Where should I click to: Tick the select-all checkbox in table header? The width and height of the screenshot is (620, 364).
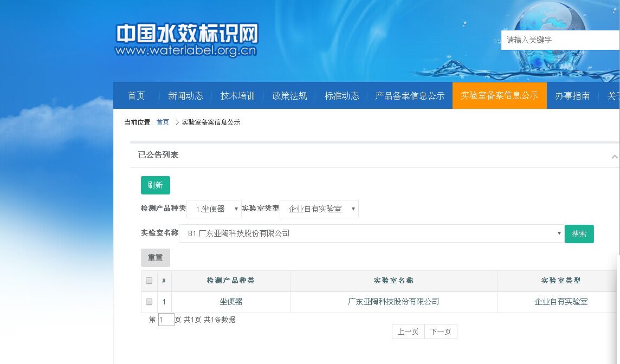coord(149,281)
